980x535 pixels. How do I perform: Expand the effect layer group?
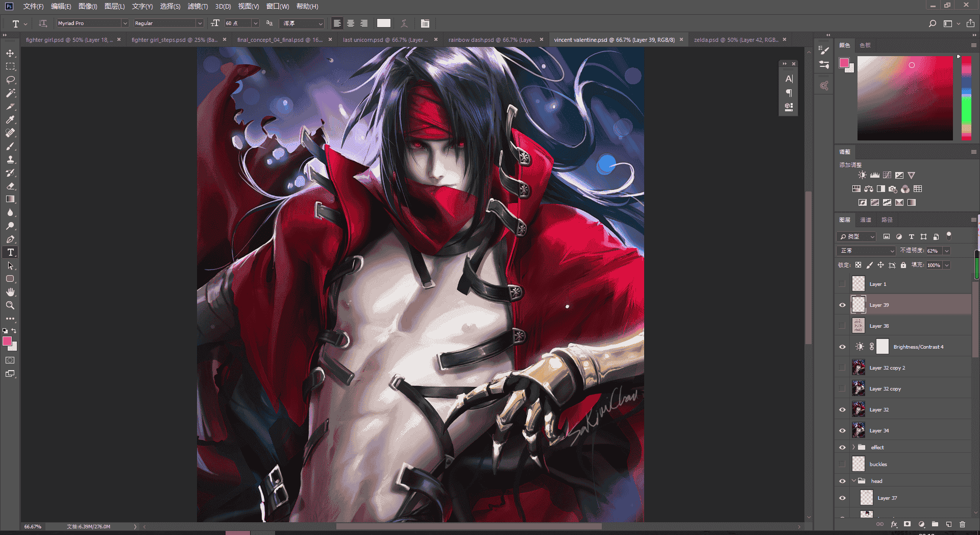(x=853, y=447)
